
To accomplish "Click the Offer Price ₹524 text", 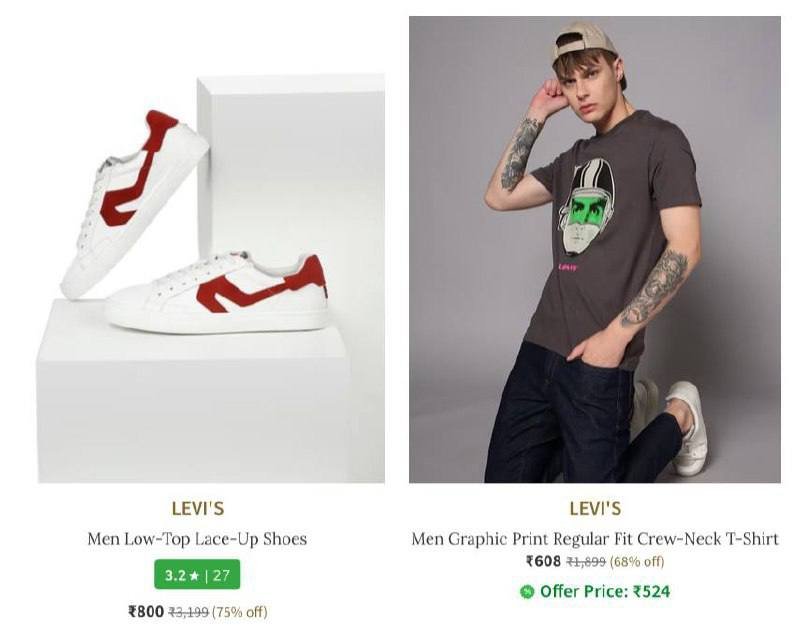I will point(605,591).
